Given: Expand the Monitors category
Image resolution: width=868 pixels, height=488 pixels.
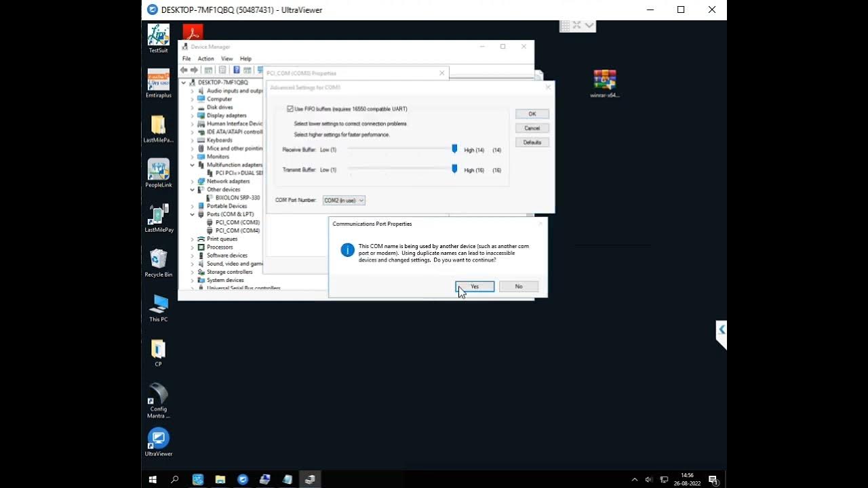Looking at the screenshot, I should coord(192,157).
